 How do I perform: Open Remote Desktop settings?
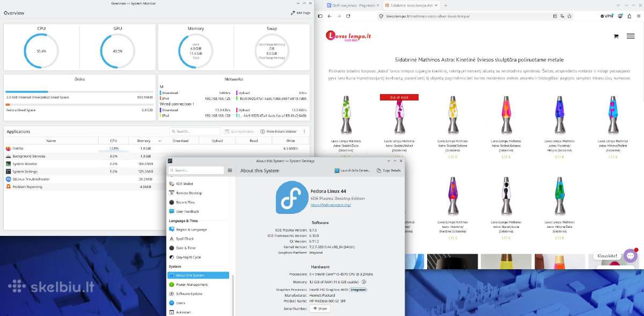click(x=199, y=193)
